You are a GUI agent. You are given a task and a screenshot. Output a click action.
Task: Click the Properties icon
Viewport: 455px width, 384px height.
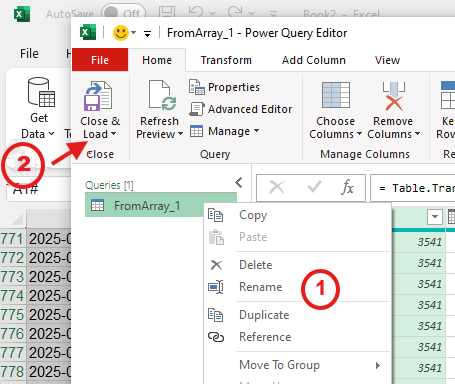tap(197, 87)
